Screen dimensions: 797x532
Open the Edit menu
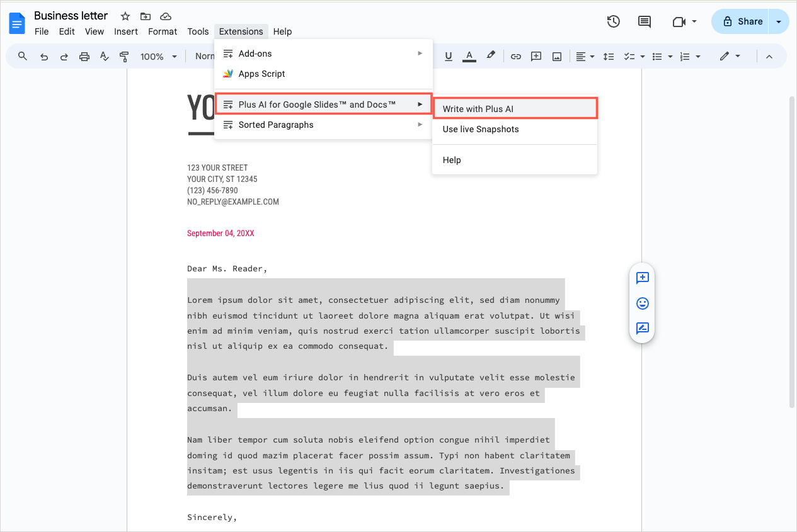pyautogui.click(x=67, y=31)
